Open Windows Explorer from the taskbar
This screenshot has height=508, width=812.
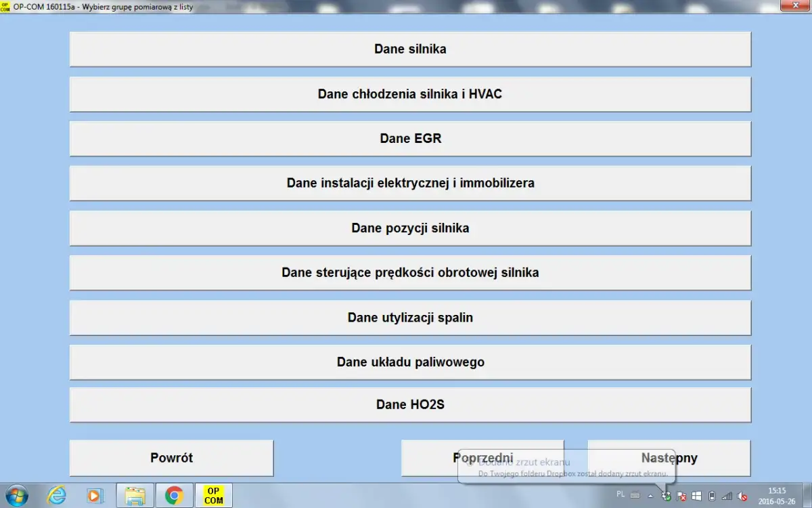[x=135, y=495]
